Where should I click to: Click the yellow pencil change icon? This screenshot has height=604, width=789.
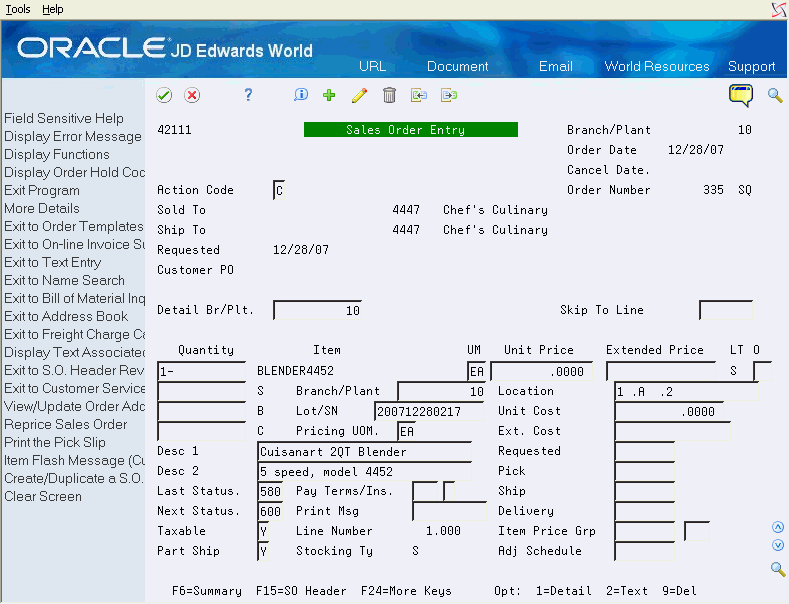[x=359, y=95]
